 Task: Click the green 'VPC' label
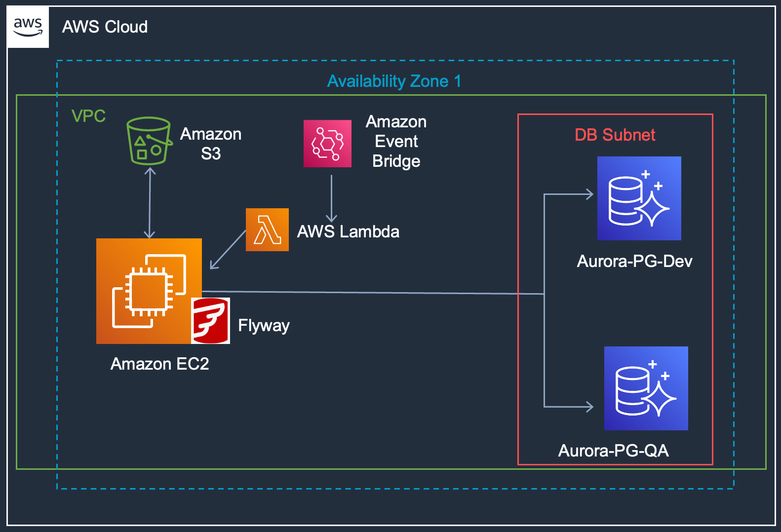point(88,116)
